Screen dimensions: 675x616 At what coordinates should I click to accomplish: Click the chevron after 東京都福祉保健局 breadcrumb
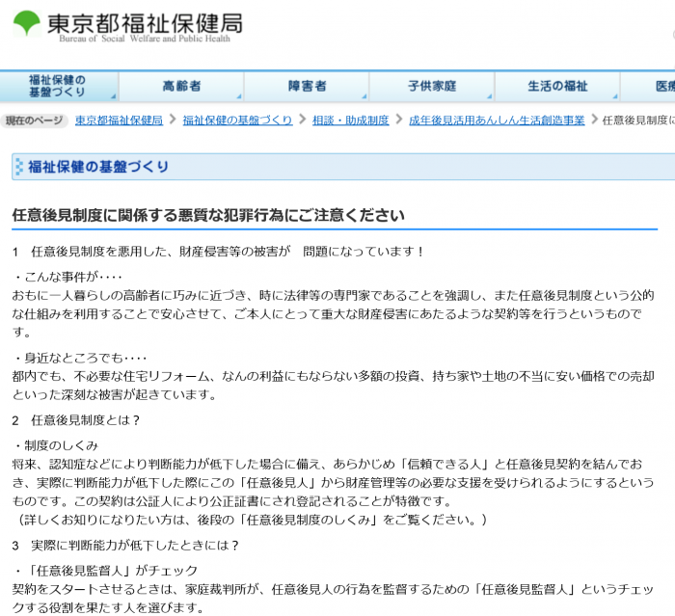(x=173, y=121)
